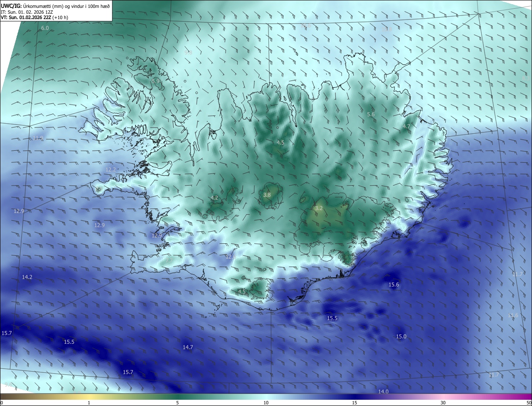This screenshot has width=532, height=406.
Task: Click the legend tick labeled 30
Action: [x=443, y=403]
